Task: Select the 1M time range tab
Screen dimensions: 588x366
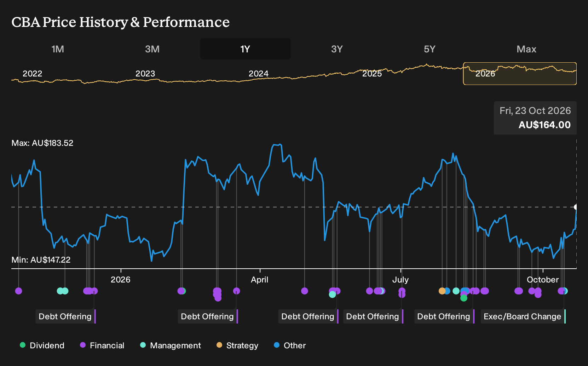Action: (x=58, y=49)
